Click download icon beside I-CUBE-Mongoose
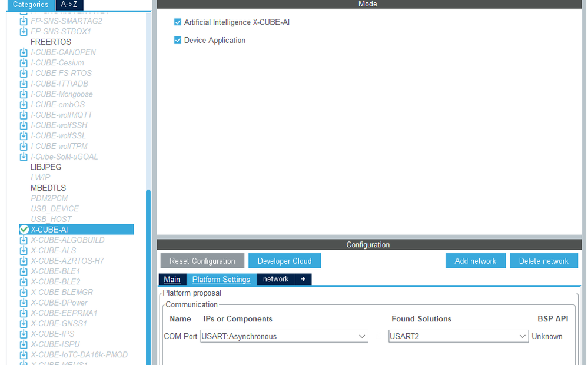 24,94
